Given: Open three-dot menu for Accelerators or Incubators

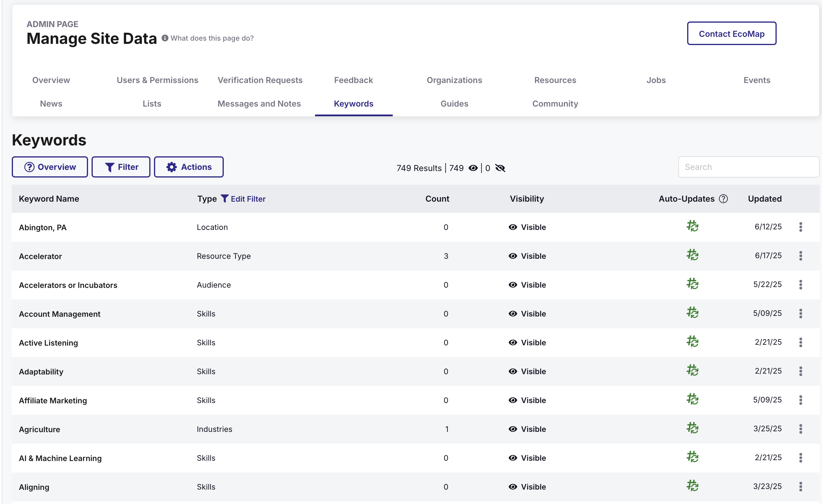Looking at the screenshot, I should click(x=801, y=285).
